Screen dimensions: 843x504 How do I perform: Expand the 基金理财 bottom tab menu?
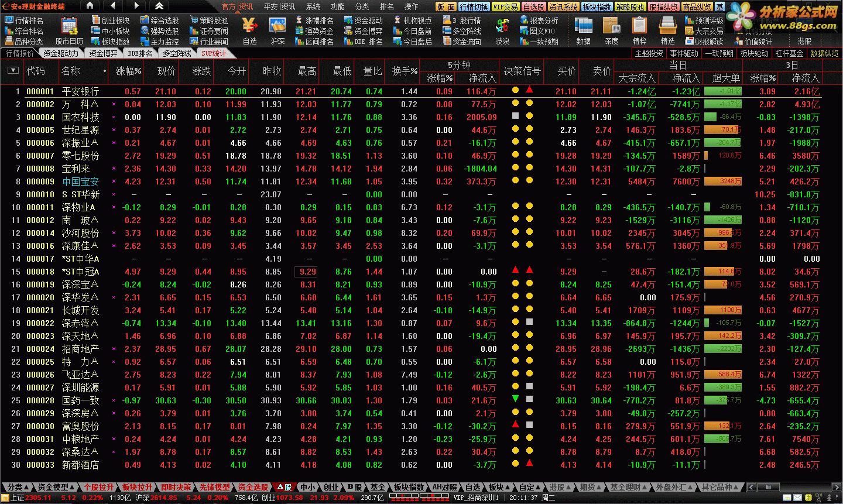629,487
